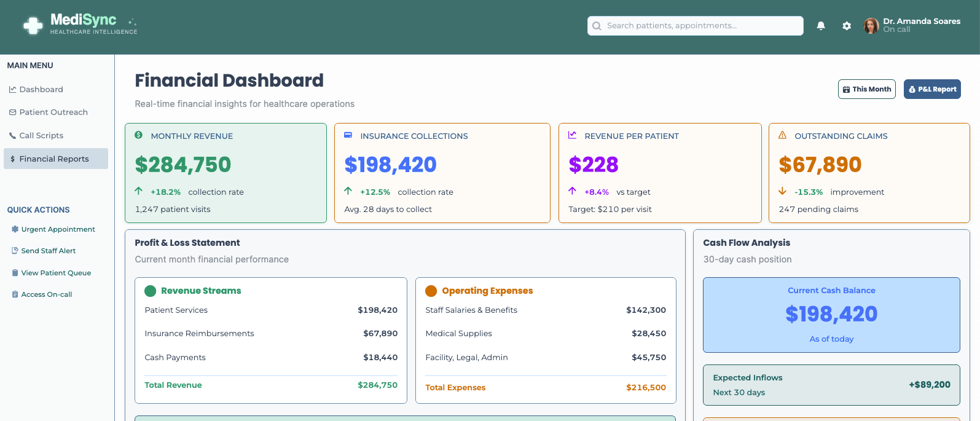This screenshot has width=980, height=421.
Task: Click the Call Scripts phone icon
Action: pos(12,135)
